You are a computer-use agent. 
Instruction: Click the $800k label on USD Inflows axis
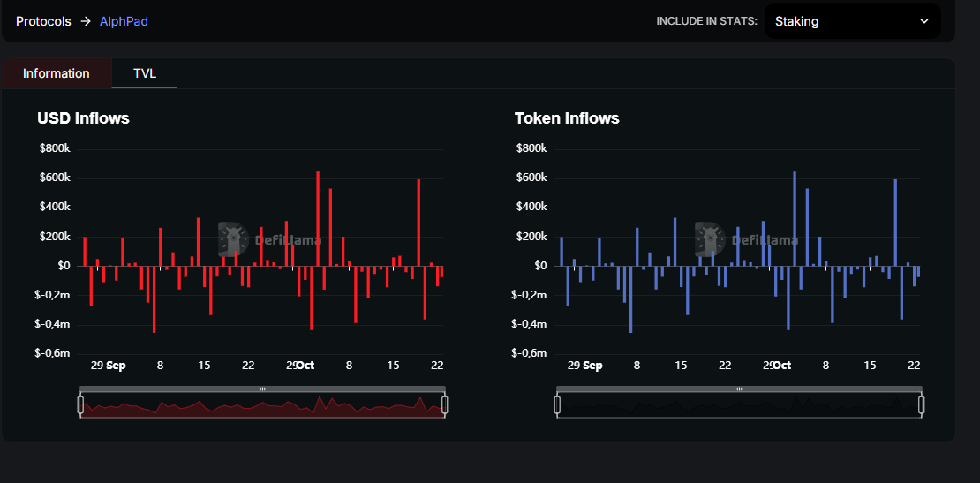tap(55, 148)
